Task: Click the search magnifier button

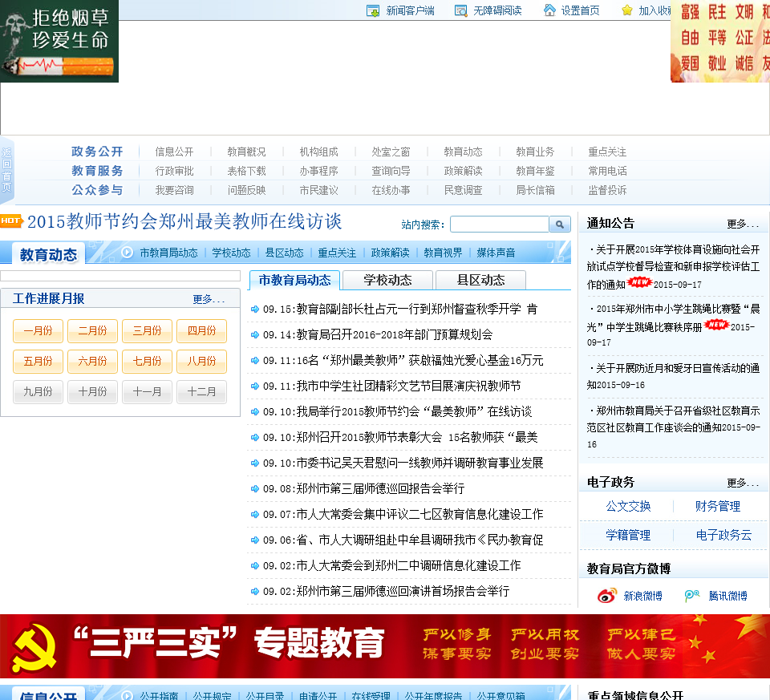Action: tap(560, 225)
